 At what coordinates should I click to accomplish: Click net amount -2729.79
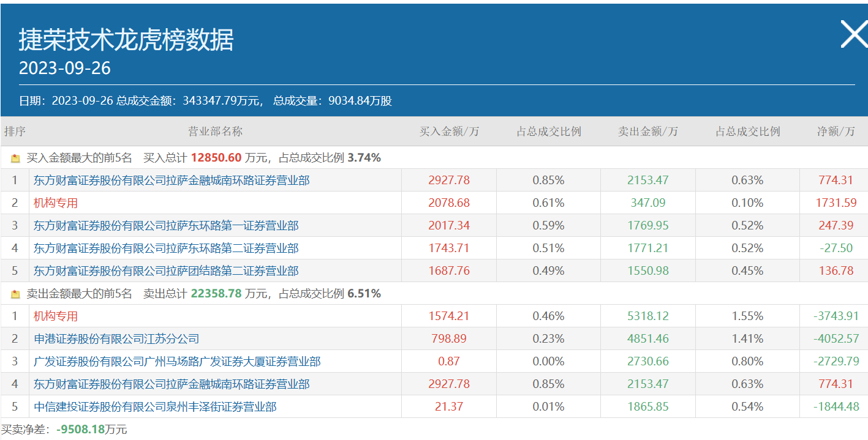(836, 362)
